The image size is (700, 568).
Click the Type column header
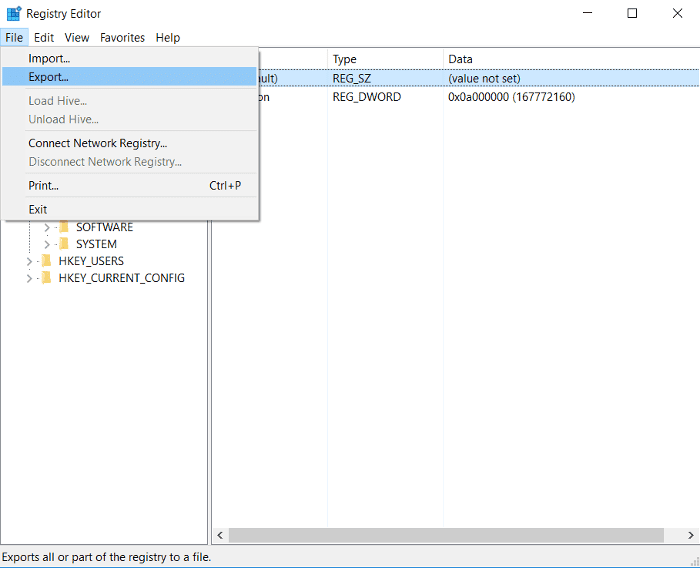click(x=345, y=59)
